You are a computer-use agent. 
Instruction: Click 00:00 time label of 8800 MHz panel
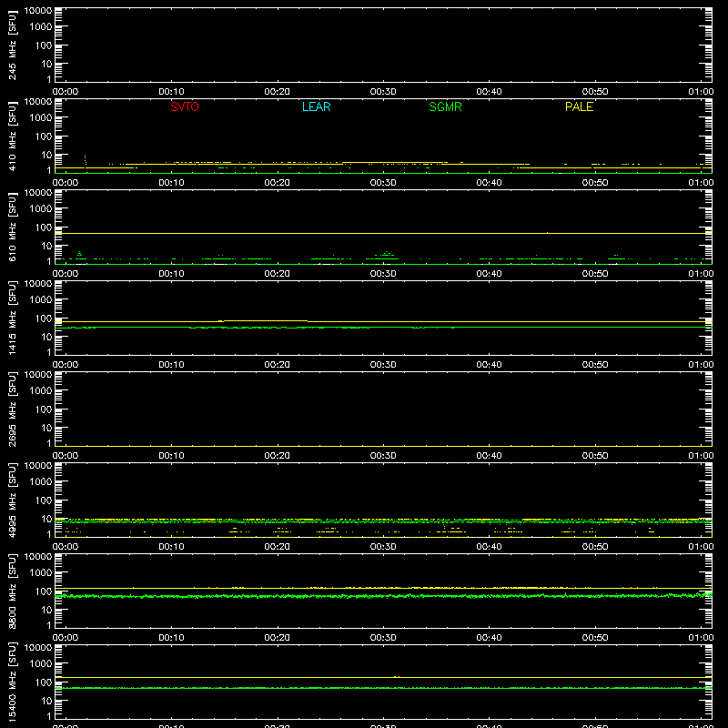pyautogui.click(x=66, y=638)
